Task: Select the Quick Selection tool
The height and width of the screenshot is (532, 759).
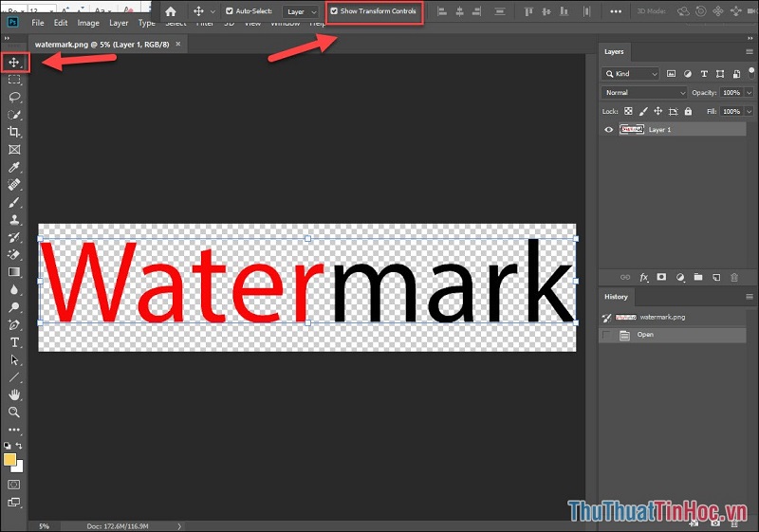Action: (x=14, y=115)
